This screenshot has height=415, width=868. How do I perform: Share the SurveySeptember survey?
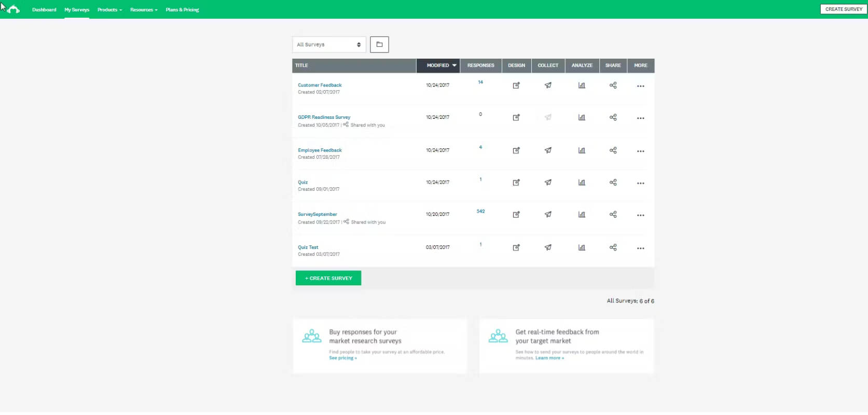pos(613,215)
